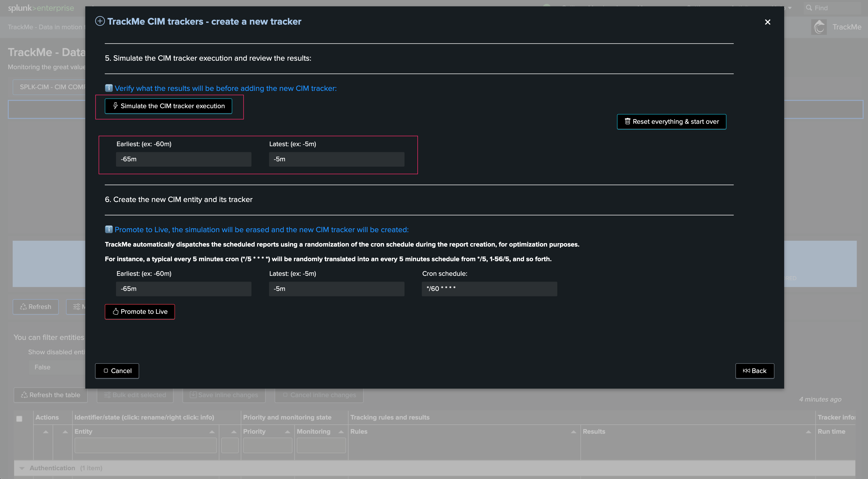Click the search magnifier icon in Find box
868x479 pixels.
coord(809,8)
